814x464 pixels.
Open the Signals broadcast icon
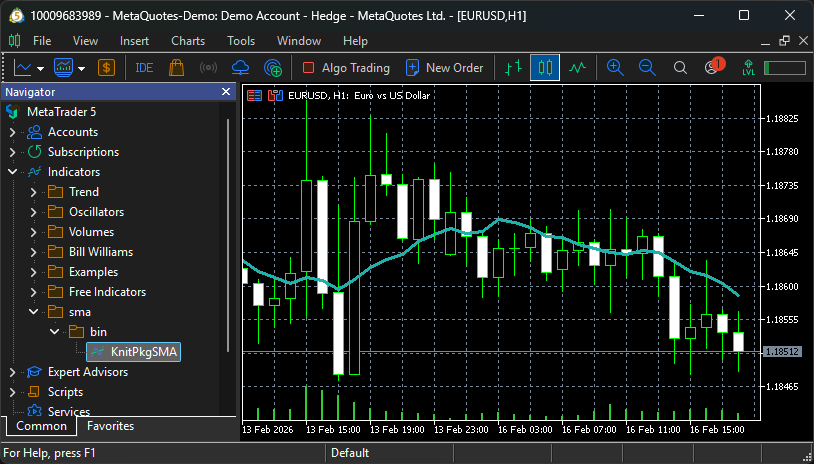tap(208, 68)
